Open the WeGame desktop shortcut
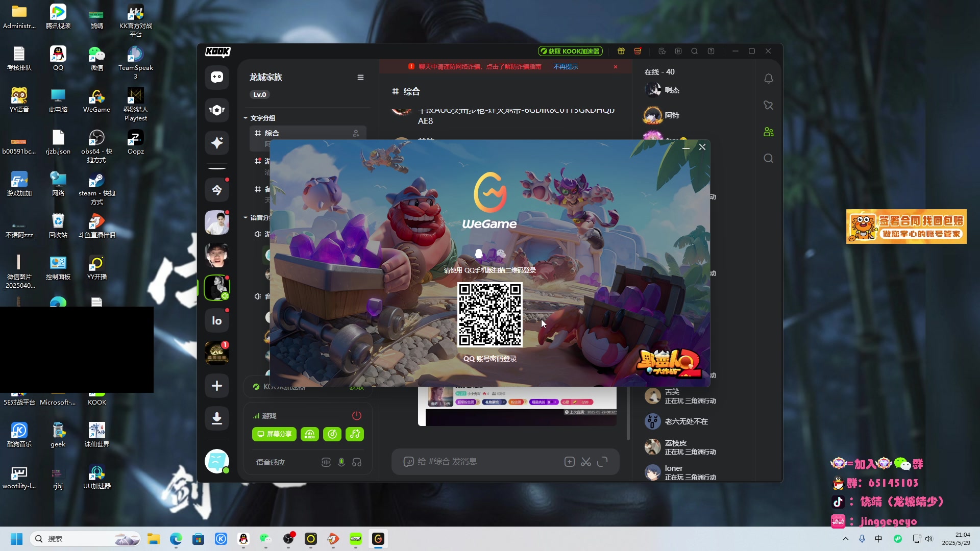The width and height of the screenshot is (980, 551). (x=97, y=101)
